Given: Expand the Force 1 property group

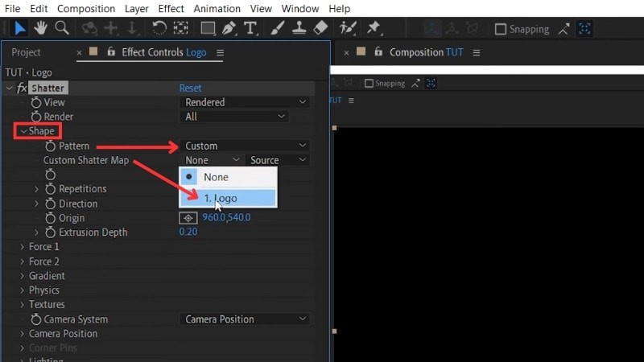Looking at the screenshot, I should coord(22,247).
